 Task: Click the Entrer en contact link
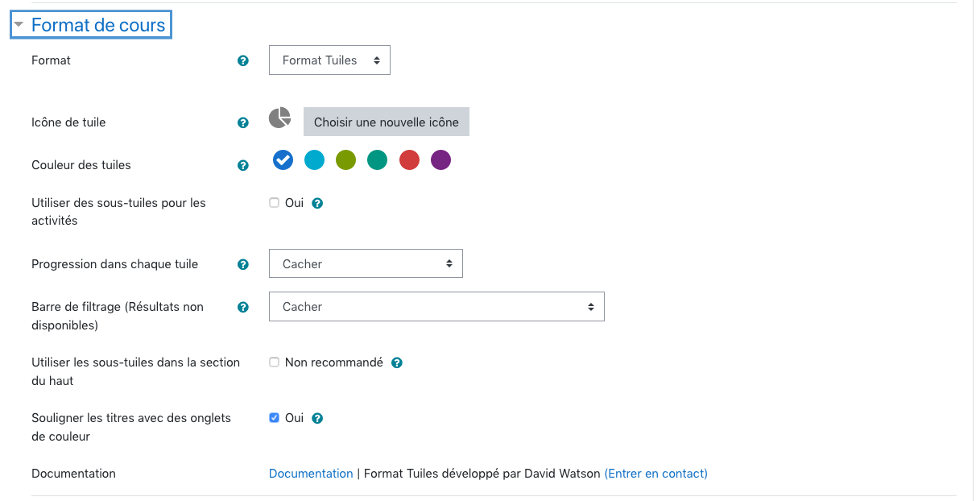click(x=656, y=474)
